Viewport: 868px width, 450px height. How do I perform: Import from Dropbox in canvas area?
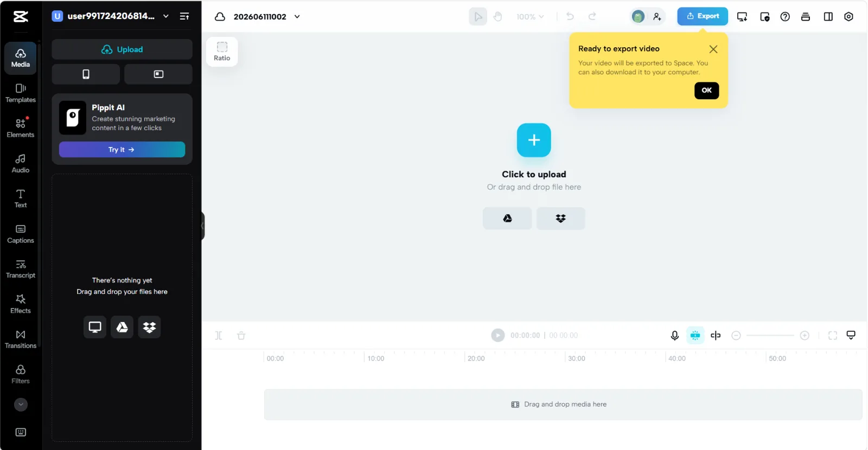coord(560,218)
